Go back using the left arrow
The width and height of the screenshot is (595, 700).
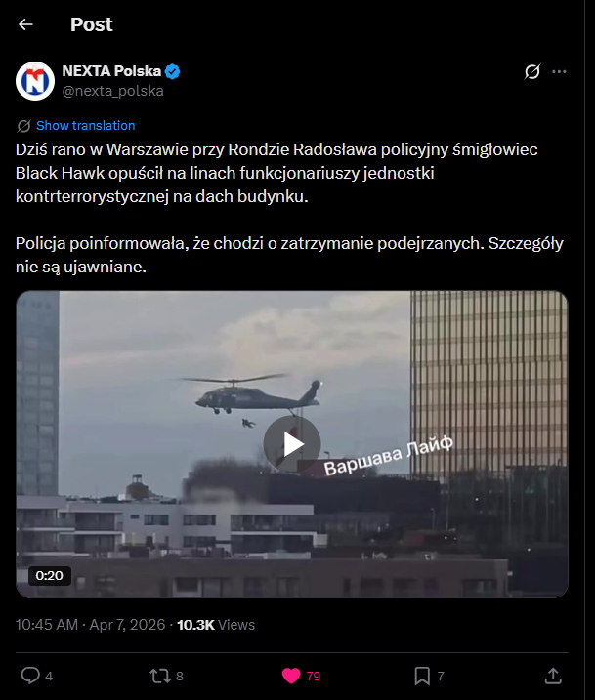click(25, 24)
